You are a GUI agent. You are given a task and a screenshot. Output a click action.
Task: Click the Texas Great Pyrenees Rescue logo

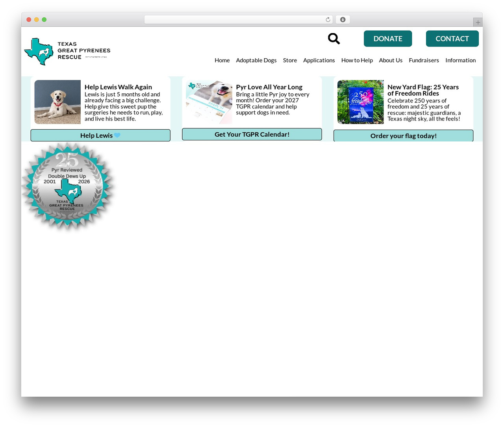pyautogui.click(x=67, y=52)
